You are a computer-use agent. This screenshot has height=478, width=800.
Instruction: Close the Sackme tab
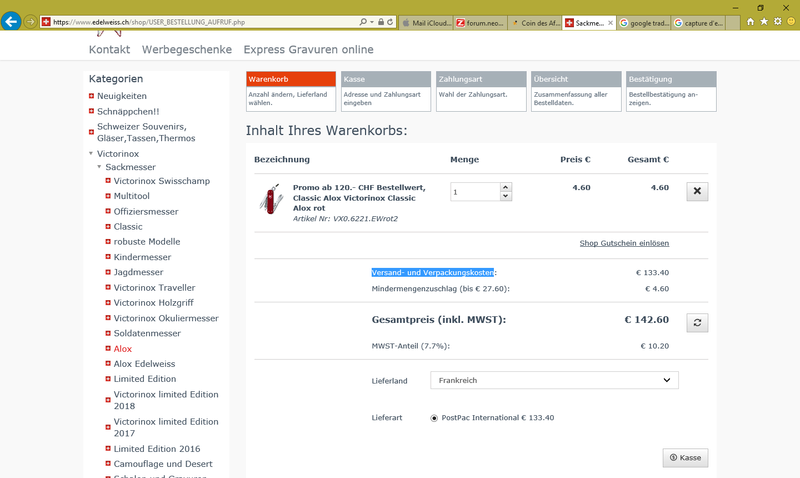pyautogui.click(x=610, y=23)
